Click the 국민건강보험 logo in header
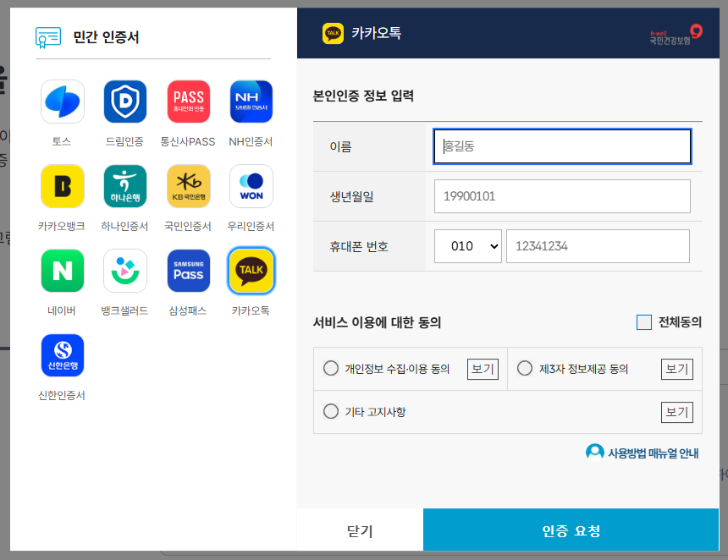The height and width of the screenshot is (560, 728). [676, 36]
